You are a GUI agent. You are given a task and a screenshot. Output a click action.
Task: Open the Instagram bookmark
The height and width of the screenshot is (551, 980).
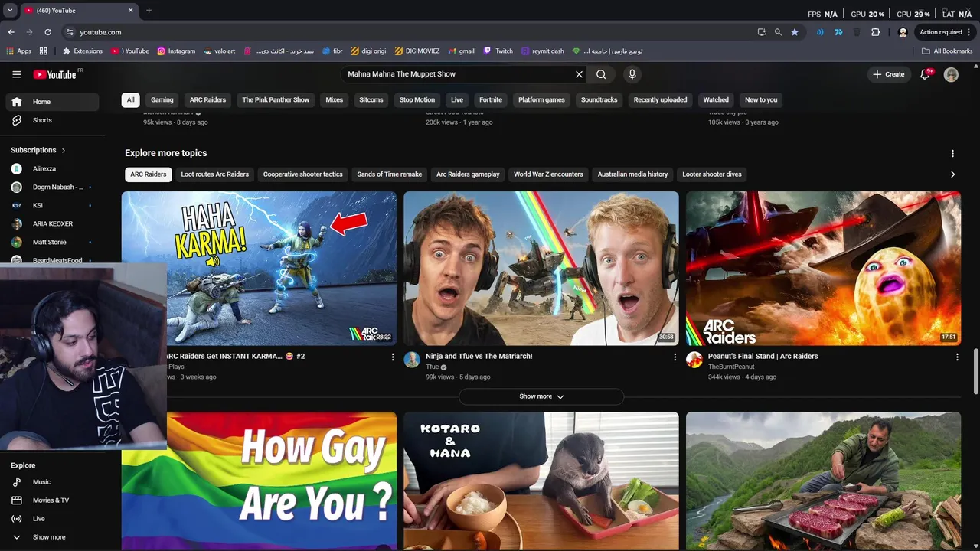pyautogui.click(x=176, y=51)
